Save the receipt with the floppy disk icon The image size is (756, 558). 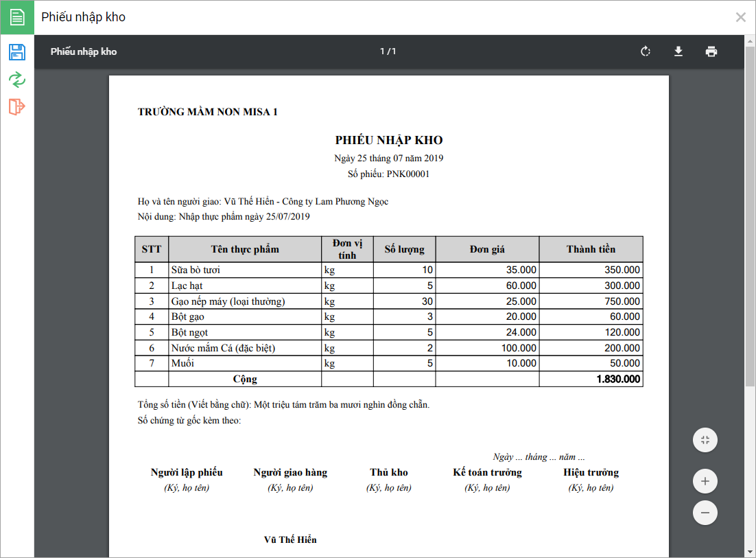tap(17, 52)
